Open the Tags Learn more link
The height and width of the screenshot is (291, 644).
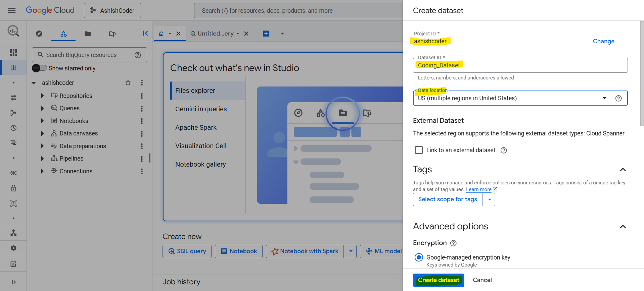(481, 189)
